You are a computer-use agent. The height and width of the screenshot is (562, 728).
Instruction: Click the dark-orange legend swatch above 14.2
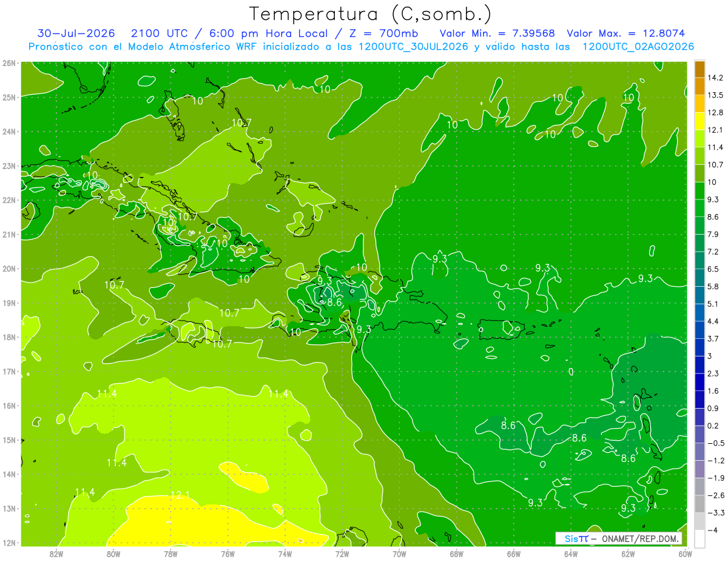[x=699, y=69]
